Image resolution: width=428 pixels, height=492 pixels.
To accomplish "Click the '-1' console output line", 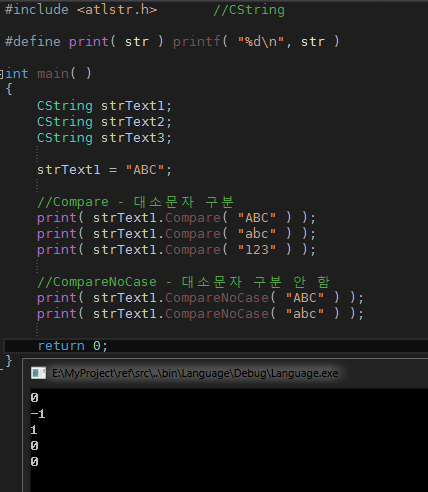I will click(x=38, y=414).
